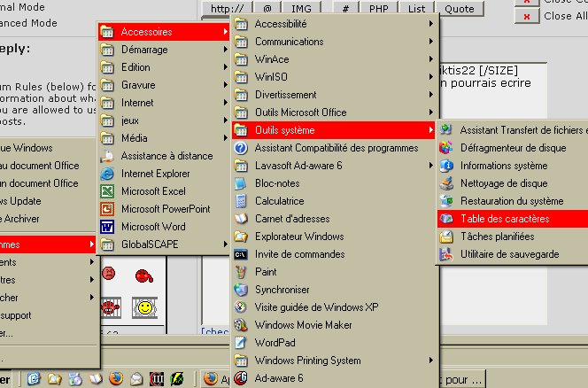Click Firefox icon in taskbar quick launch
Screen dimensions: 588x388
click(116, 378)
